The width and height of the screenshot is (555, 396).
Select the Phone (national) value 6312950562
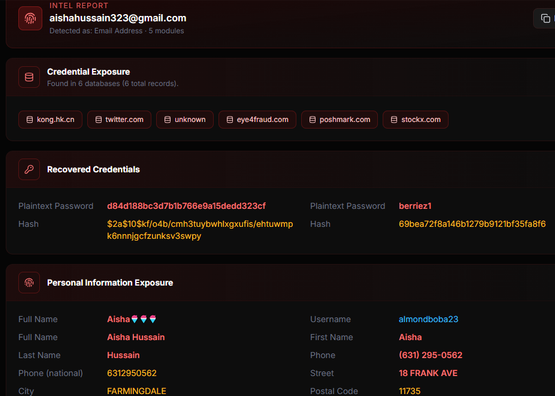coord(132,373)
